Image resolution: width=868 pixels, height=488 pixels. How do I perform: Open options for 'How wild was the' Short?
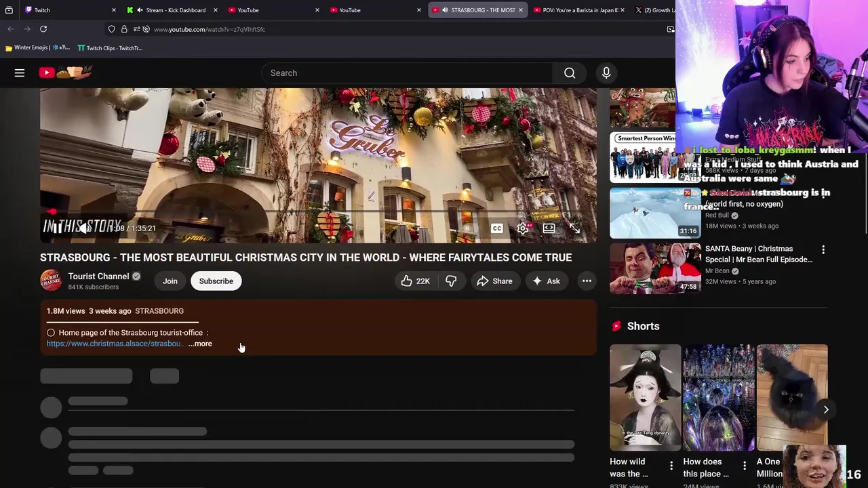(x=671, y=466)
